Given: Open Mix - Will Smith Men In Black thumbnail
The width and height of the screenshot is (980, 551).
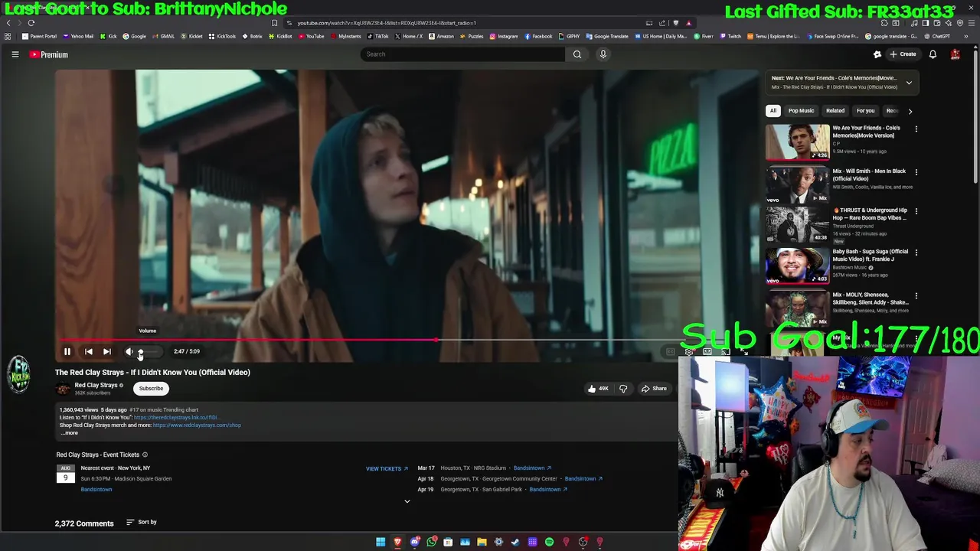Looking at the screenshot, I should [x=797, y=185].
